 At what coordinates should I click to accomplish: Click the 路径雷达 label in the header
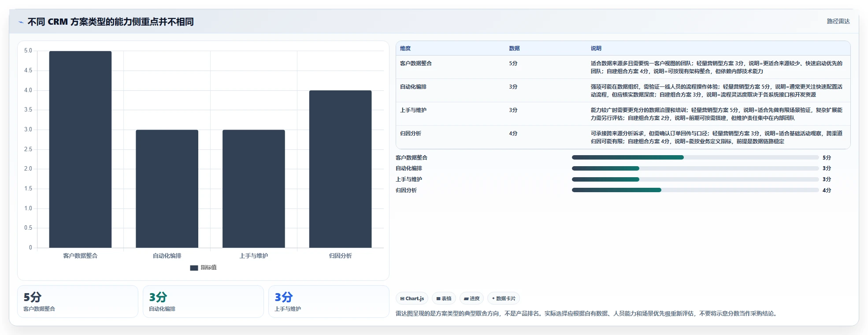[x=838, y=21]
